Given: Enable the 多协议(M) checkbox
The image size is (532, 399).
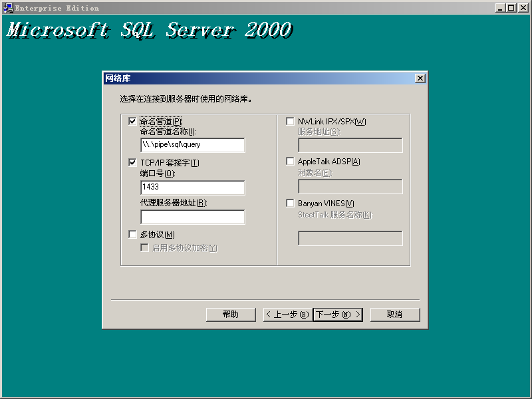Looking at the screenshot, I should 132,235.
